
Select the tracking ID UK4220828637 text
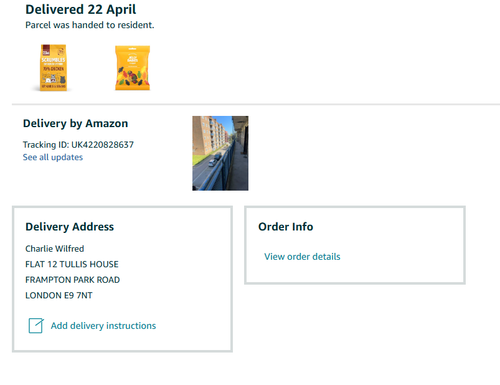pyautogui.click(x=103, y=145)
